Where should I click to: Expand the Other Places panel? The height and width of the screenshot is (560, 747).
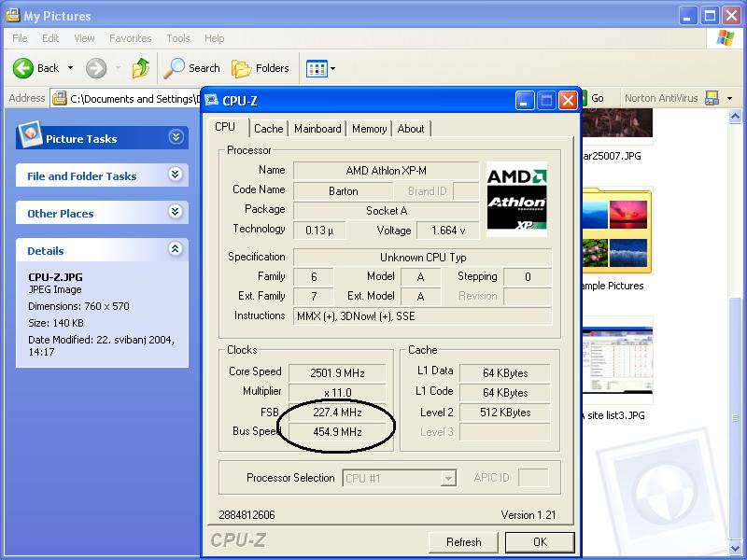(x=176, y=213)
